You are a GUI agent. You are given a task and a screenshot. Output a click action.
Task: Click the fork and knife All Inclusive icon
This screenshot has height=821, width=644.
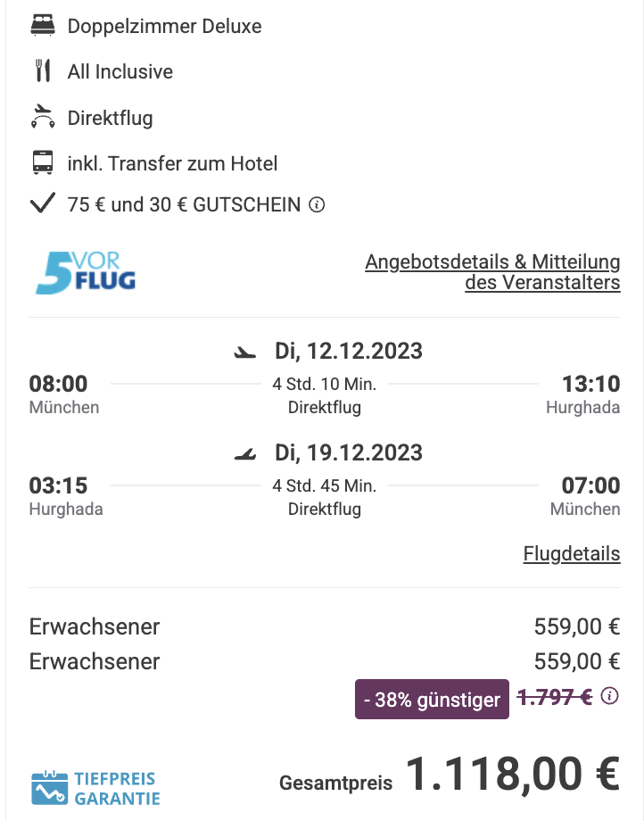click(42, 71)
